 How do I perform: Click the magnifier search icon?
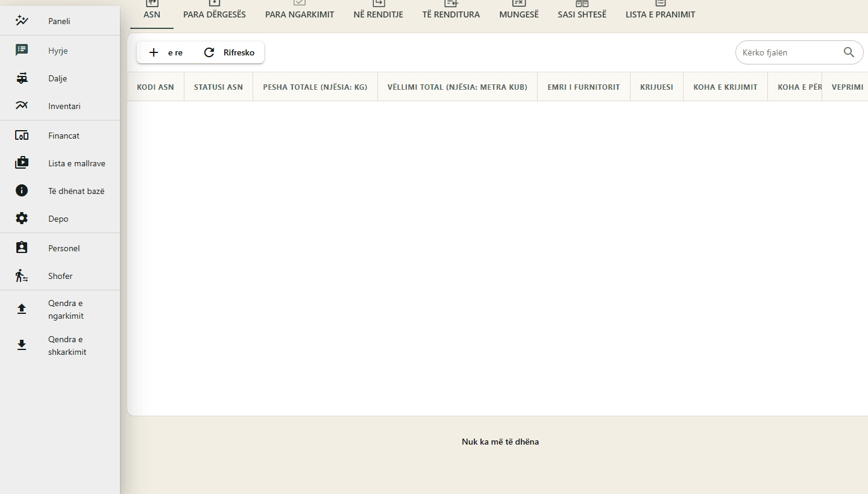849,52
